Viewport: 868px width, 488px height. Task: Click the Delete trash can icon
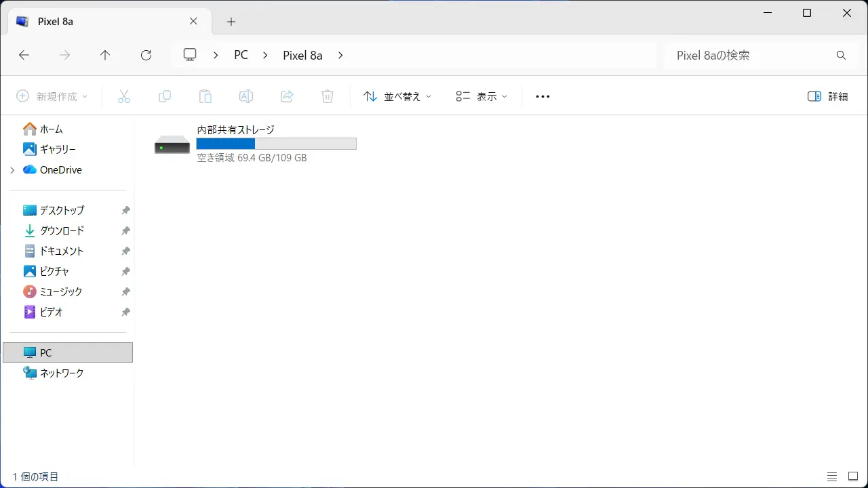coord(328,96)
